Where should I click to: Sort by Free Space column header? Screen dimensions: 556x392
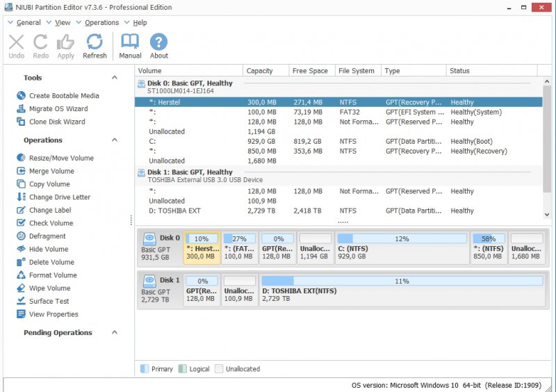pyautogui.click(x=310, y=71)
